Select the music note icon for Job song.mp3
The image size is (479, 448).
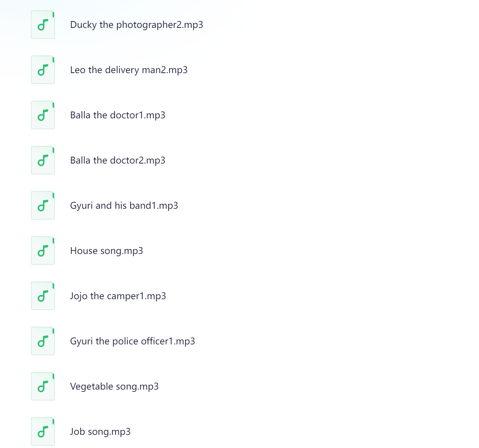(43, 431)
